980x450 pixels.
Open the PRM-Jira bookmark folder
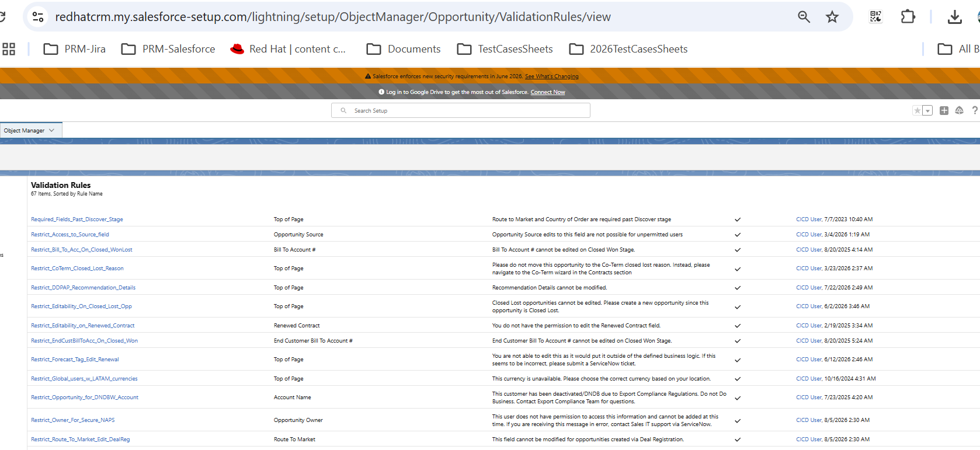click(x=75, y=49)
